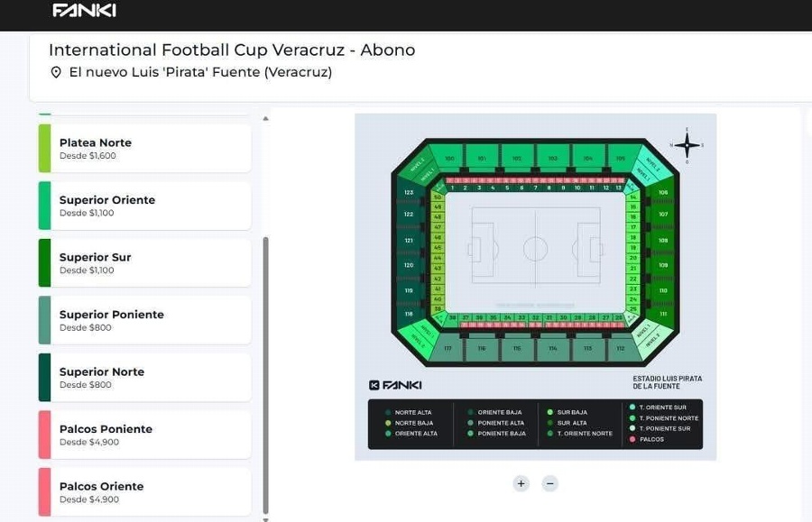Screen dimensions: 812x522
Task: Zoom out the stadium map
Action: pyautogui.click(x=550, y=484)
